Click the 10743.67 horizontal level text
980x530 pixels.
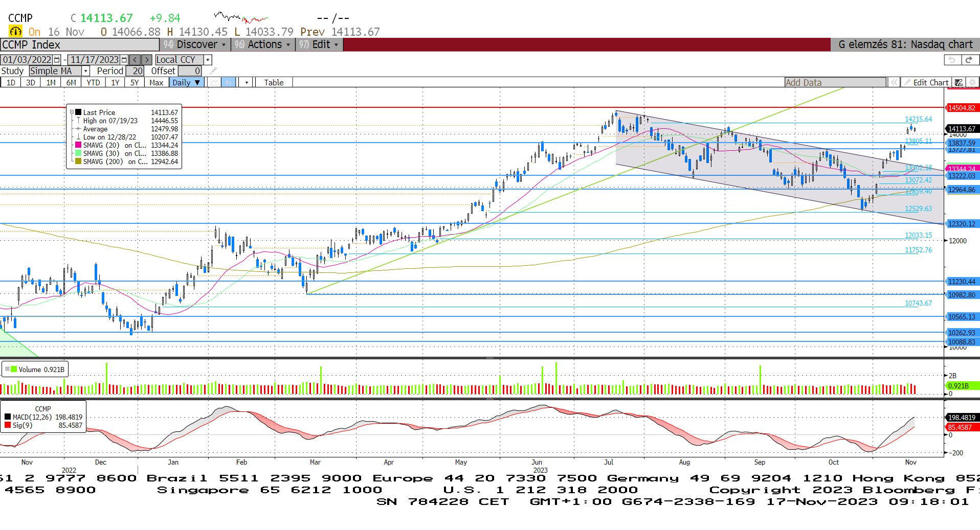pyautogui.click(x=918, y=303)
